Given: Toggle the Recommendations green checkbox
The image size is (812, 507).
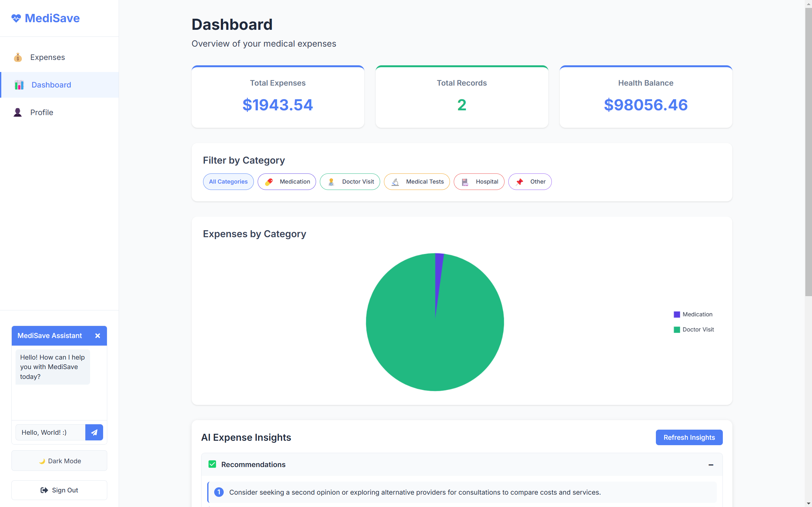Looking at the screenshot, I should 212,465.
